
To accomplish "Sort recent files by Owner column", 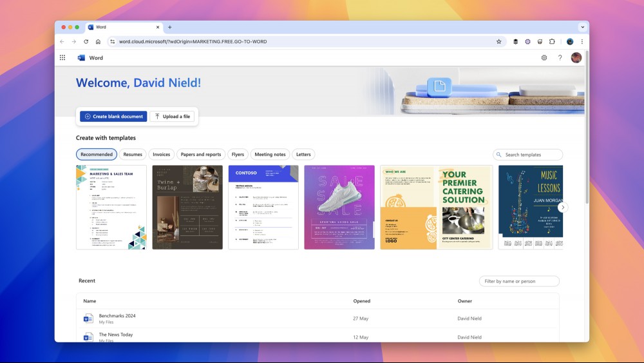I will [465, 301].
